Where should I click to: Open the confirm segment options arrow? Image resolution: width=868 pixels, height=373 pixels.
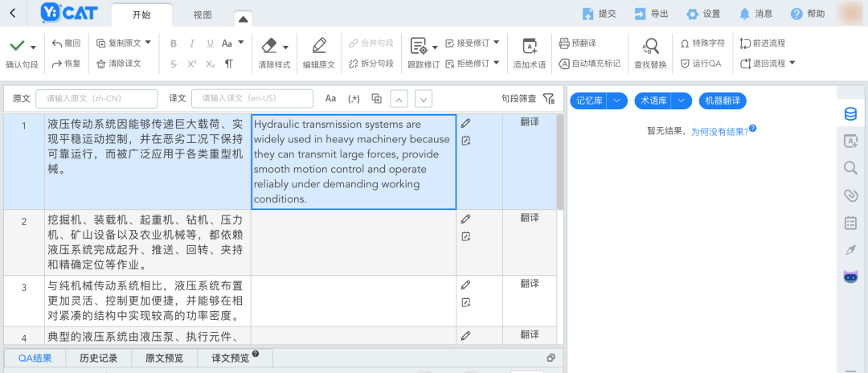pyautogui.click(x=33, y=47)
